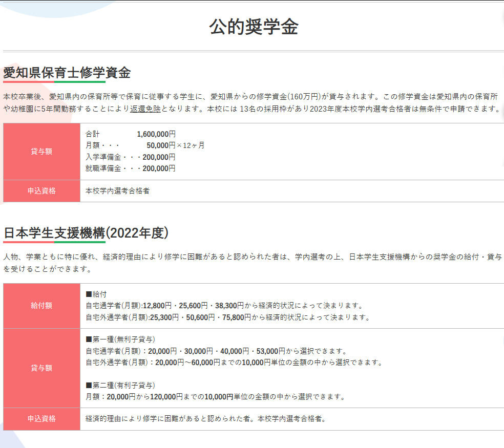Select 経済的理由により修学に困難があると認められた者 text
This screenshot has width=504, height=448.
coord(168,419)
